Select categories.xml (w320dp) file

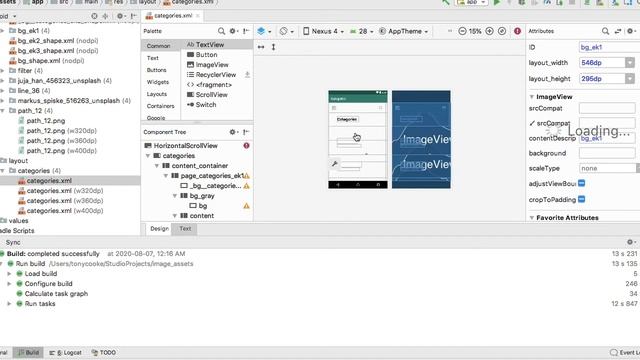[x=60, y=191]
